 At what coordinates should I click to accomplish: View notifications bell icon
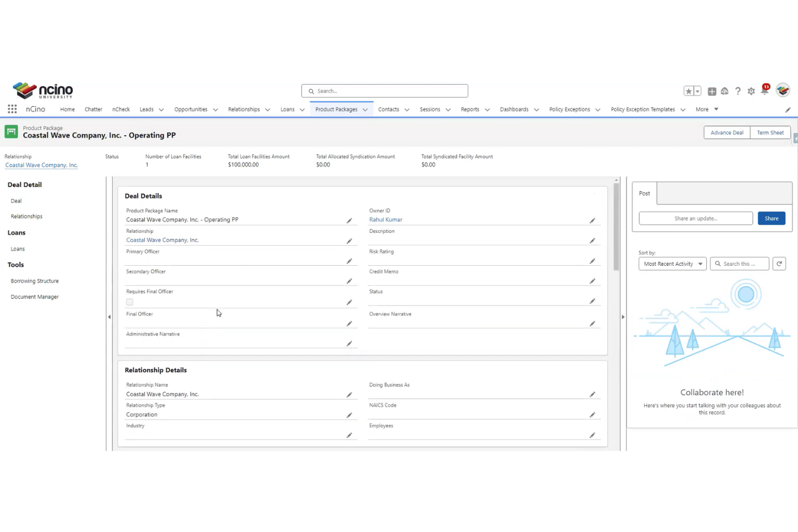coord(765,90)
